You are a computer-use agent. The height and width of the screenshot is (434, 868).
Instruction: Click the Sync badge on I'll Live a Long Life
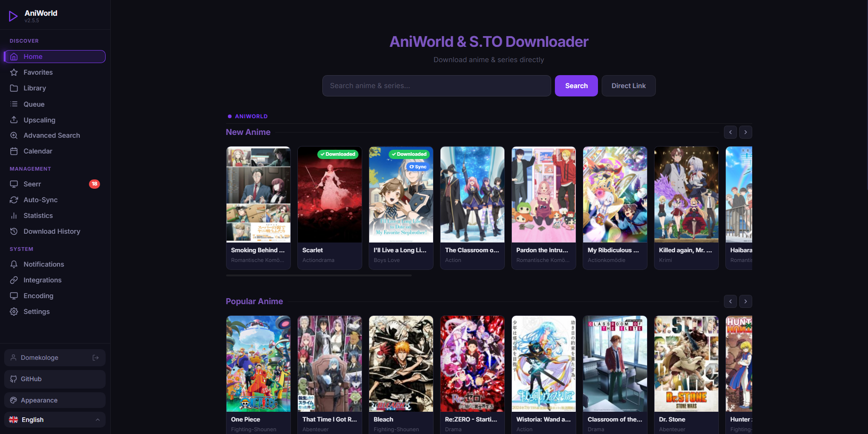[x=418, y=167]
